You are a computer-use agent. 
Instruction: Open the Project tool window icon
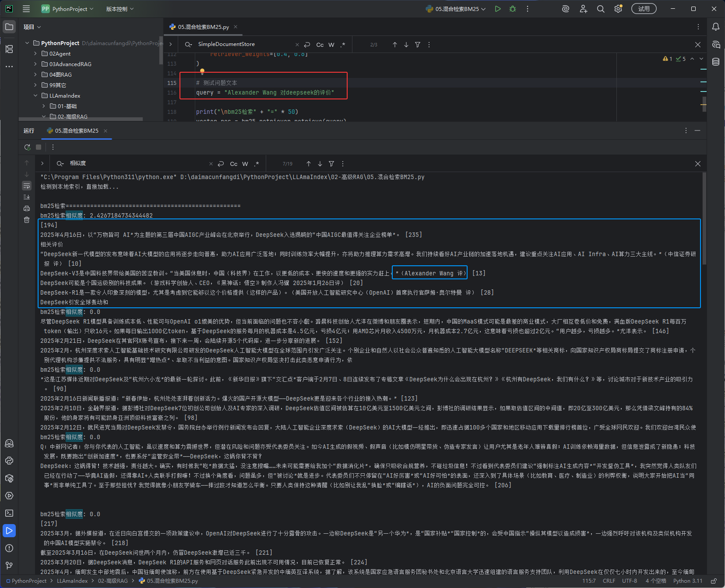(9, 27)
